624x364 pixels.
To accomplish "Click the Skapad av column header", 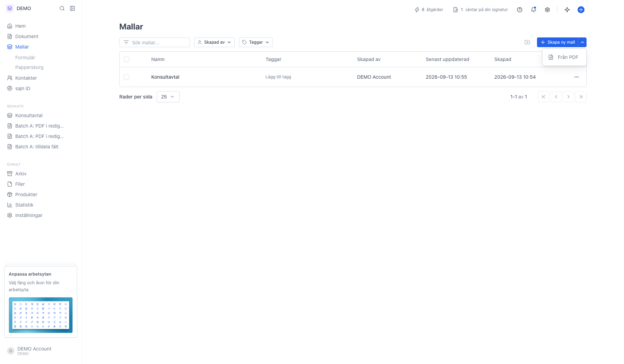I will [369, 59].
